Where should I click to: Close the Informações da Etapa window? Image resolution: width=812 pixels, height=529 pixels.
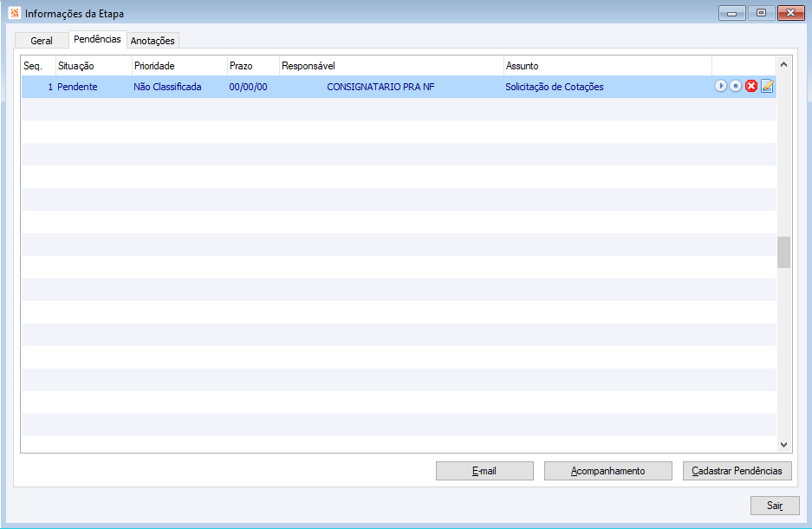pos(790,13)
